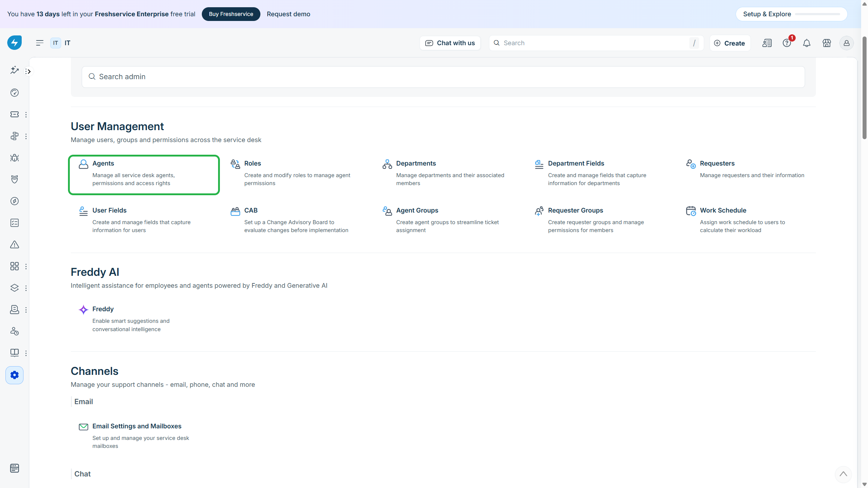Click the page vertical scrollbar
This screenshot has height=488, width=868.
[864, 87]
